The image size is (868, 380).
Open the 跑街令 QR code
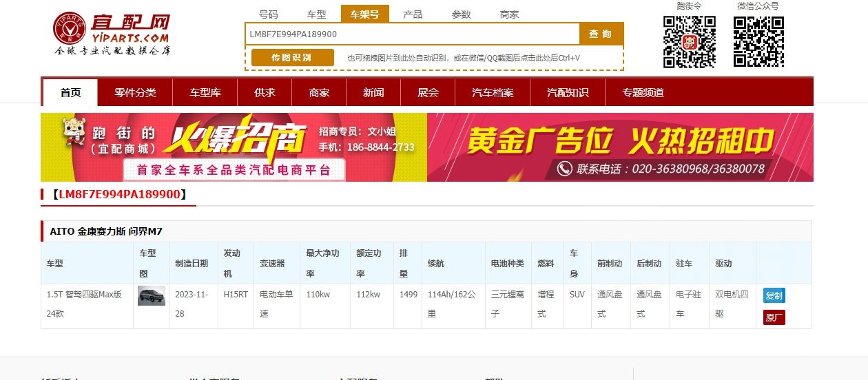pos(690,42)
